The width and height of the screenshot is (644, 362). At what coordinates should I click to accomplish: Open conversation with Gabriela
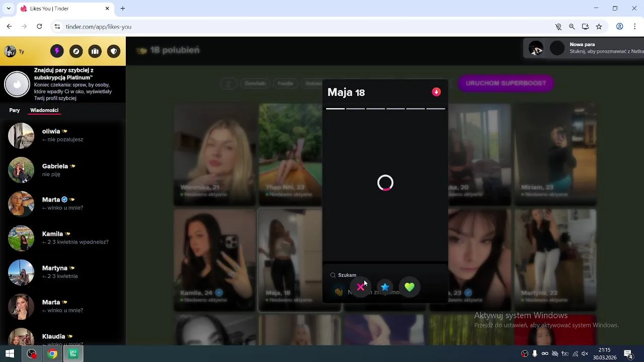63,170
